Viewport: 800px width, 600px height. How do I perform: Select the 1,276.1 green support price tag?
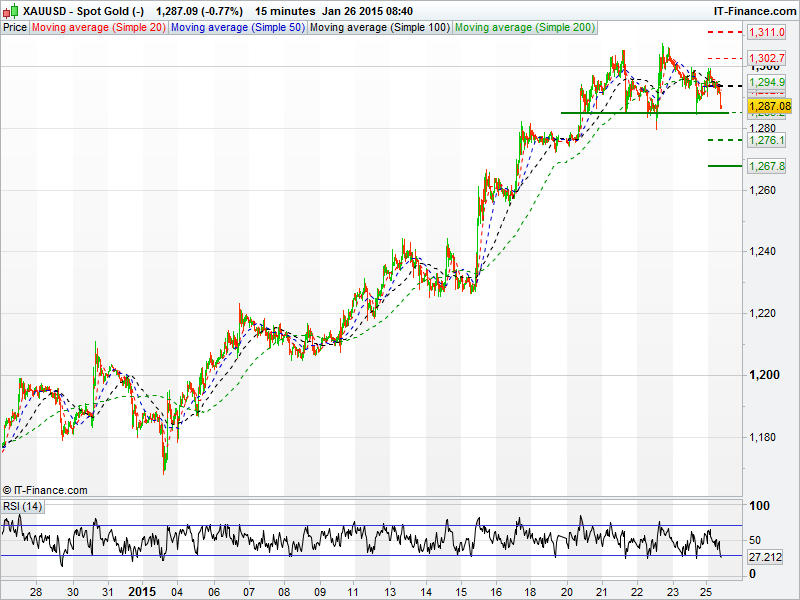766,141
